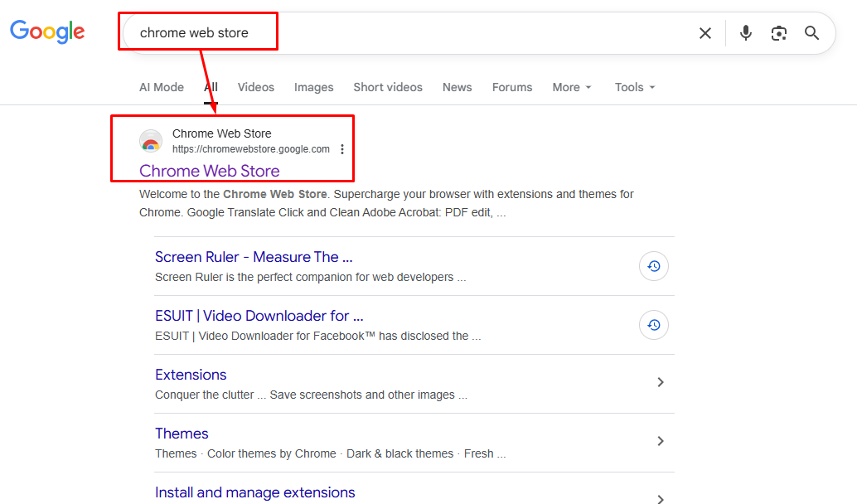This screenshot has width=857, height=504.
Task: Click the Install and manage extensions link
Action: (x=254, y=492)
